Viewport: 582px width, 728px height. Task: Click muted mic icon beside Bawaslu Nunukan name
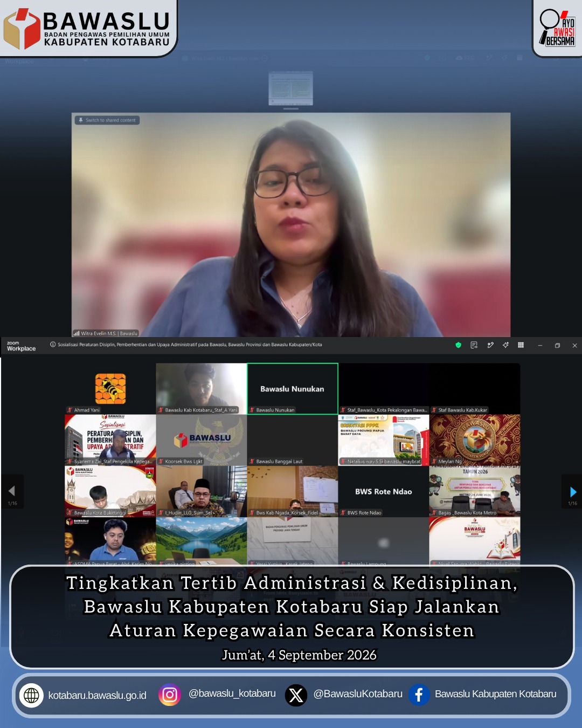click(x=252, y=410)
